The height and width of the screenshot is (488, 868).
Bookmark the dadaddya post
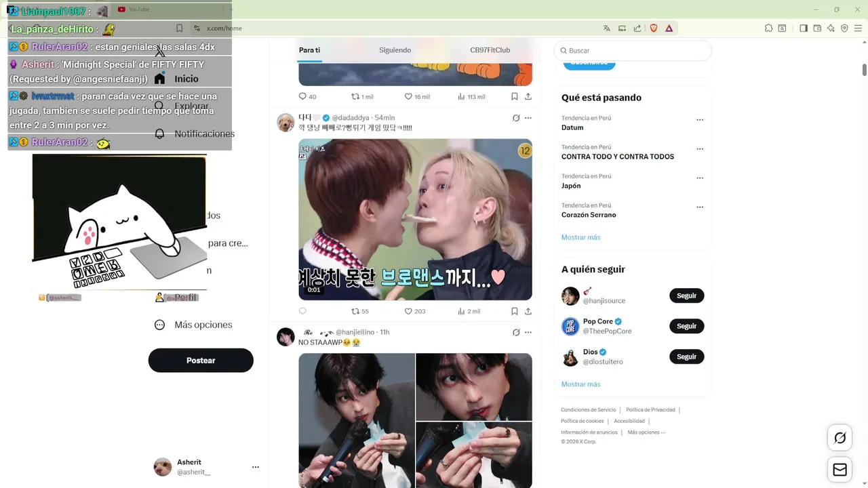(514, 311)
